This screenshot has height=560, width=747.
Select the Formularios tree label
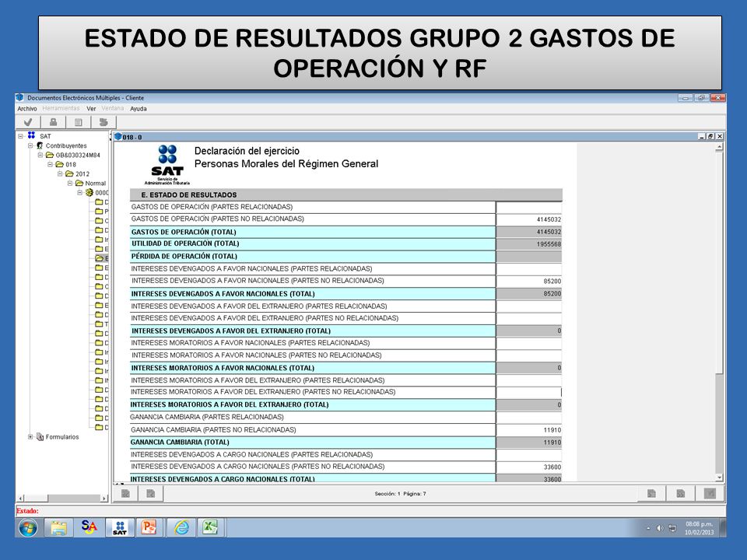click(62, 436)
